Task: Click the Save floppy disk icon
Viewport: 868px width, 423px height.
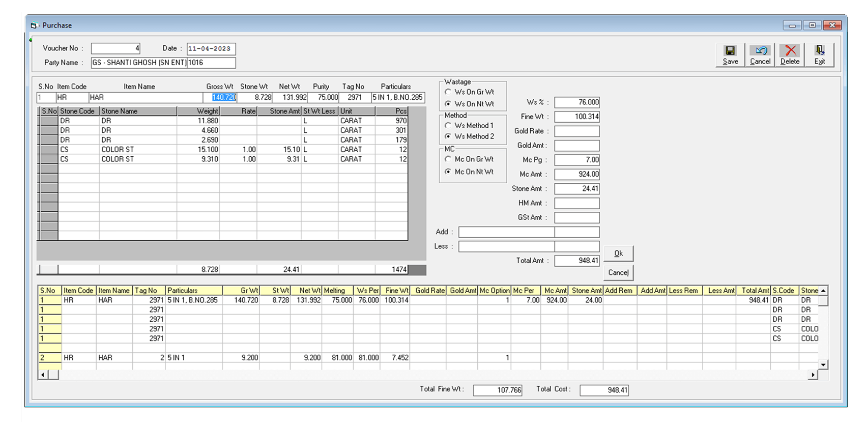Action: [x=730, y=50]
